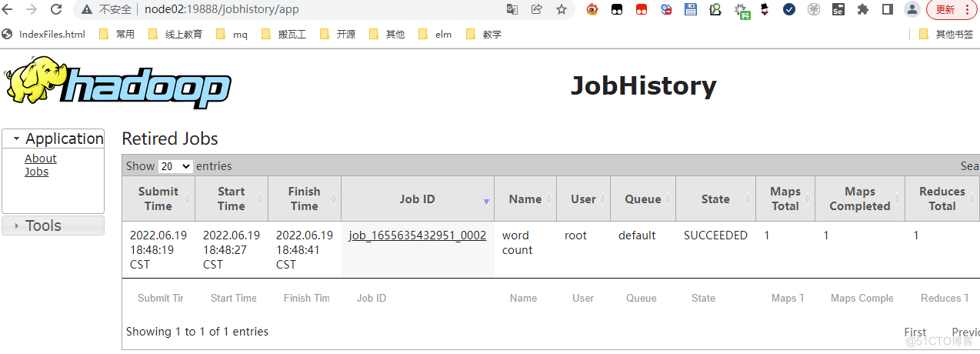Image resolution: width=980 pixels, height=354 pixels.
Task: Open the translate page icon
Action: (512, 10)
